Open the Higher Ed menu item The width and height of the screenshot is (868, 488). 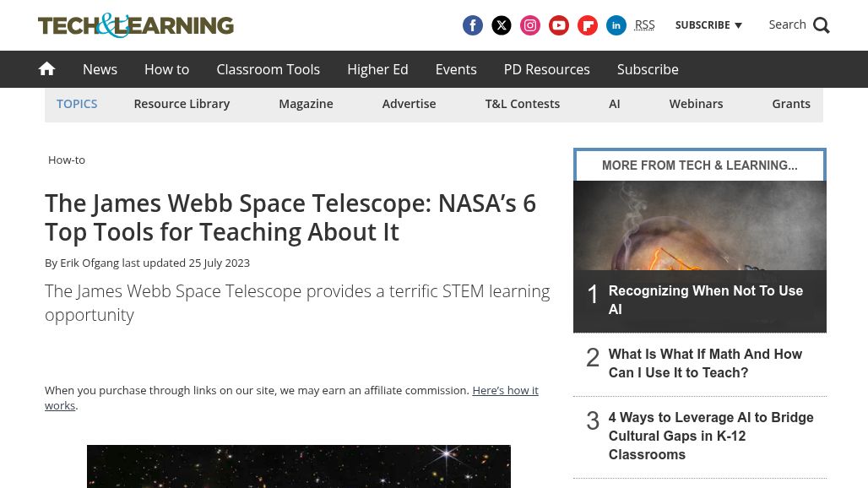(x=377, y=69)
